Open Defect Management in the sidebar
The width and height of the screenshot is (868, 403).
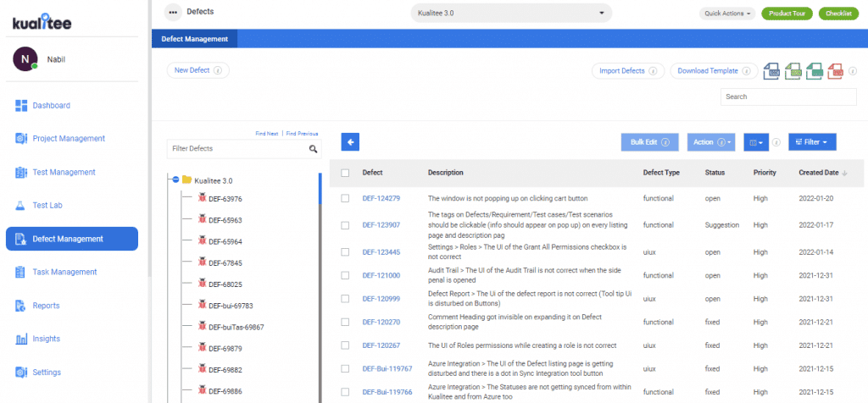[x=72, y=239]
